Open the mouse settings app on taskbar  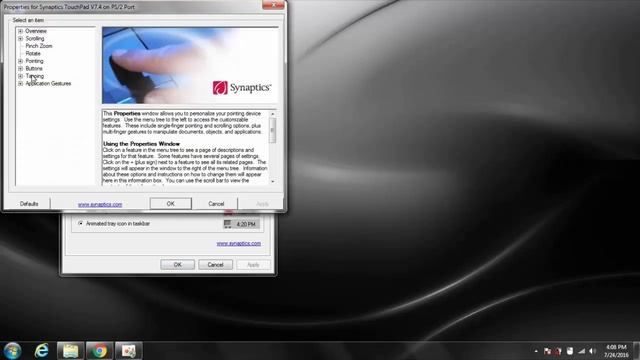click(x=129, y=351)
